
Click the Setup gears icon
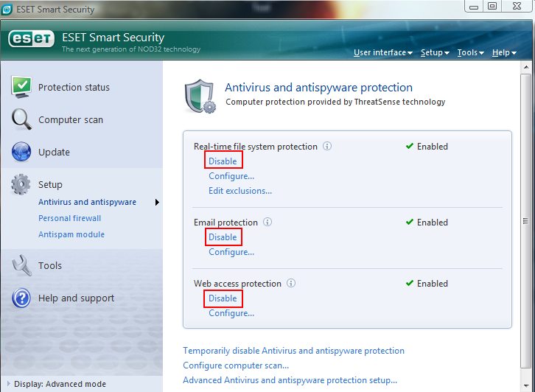(21, 184)
